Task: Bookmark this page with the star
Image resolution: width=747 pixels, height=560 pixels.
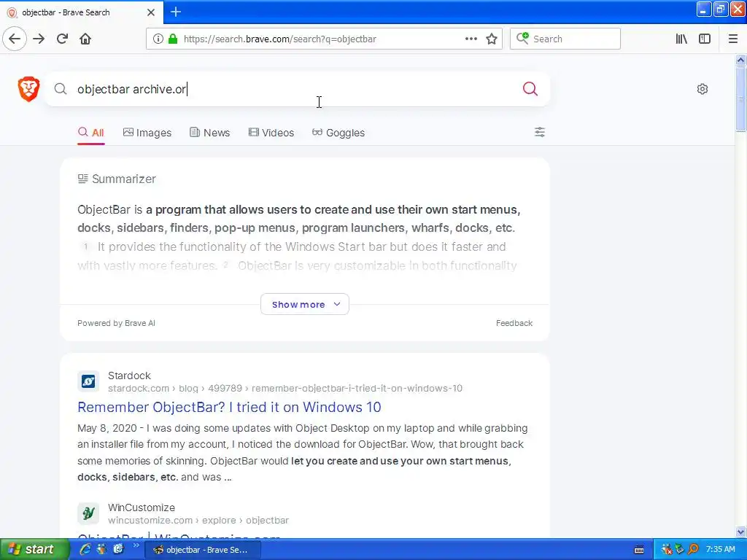Action: (x=492, y=39)
